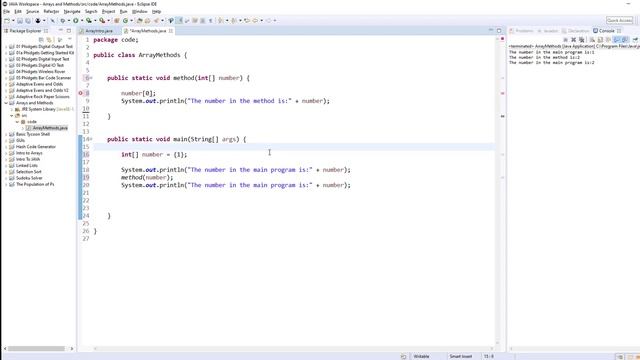Screen dimensions: 640x360
Task: Open the Refactor menu
Action: (x=51, y=11)
